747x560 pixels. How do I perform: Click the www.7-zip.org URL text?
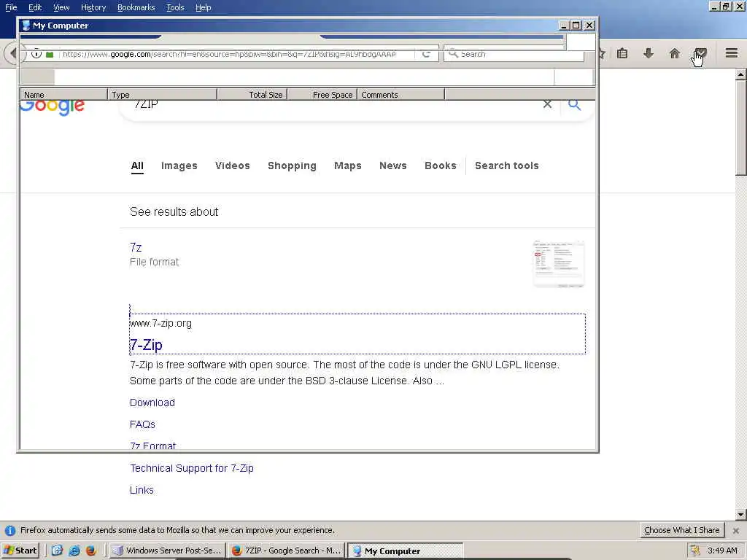click(x=160, y=323)
